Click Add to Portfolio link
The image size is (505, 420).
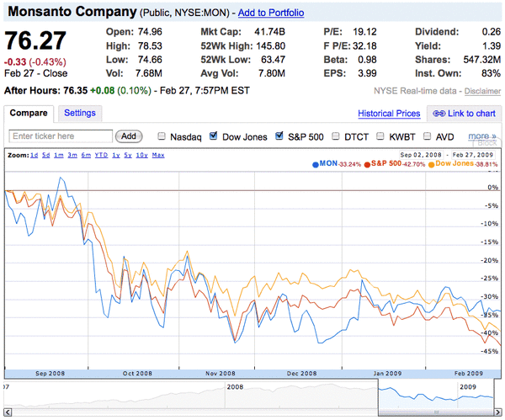coord(271,13)
